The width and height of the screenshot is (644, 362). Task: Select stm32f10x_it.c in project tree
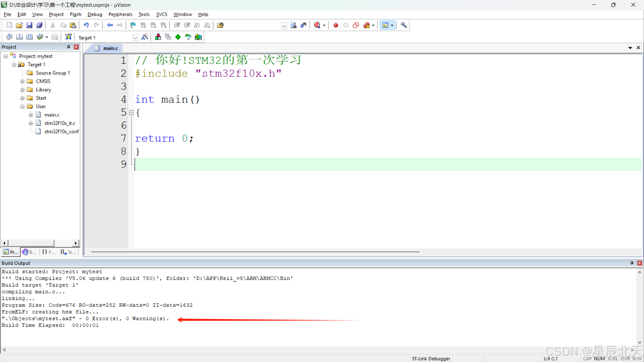(60, 123)
